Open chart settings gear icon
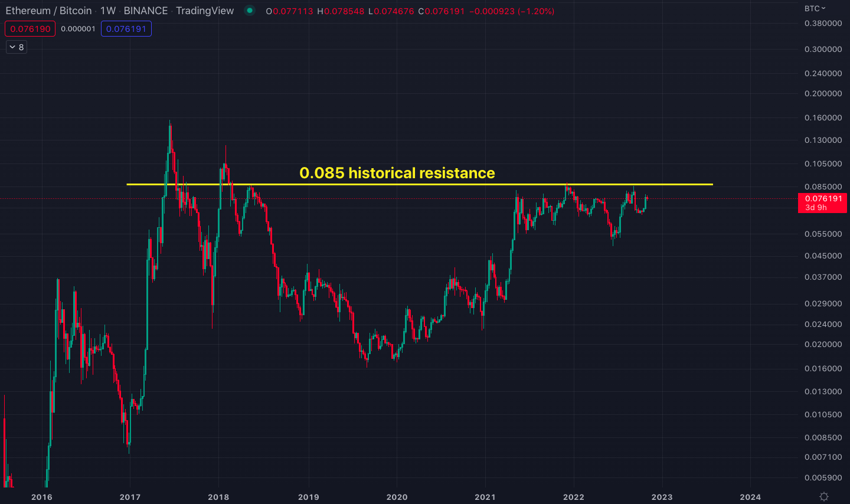The width and height of the screenshot is (850, 504). [x=825, y=496]
